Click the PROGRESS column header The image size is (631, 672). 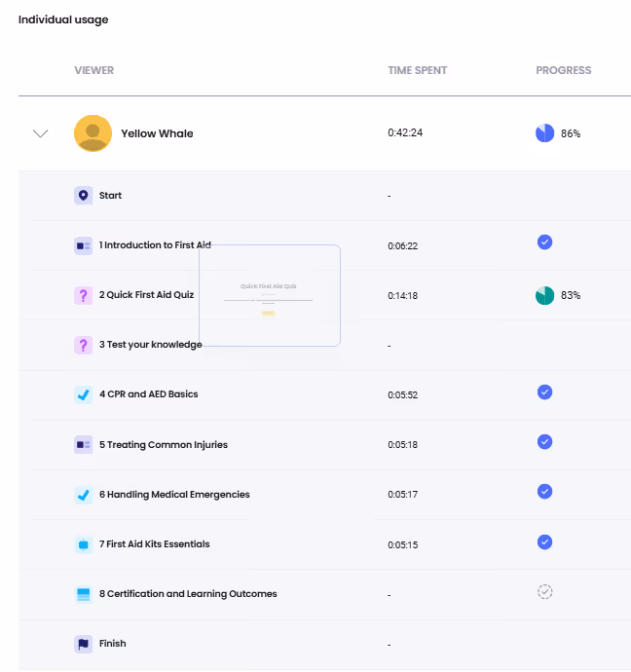point(563,70)
